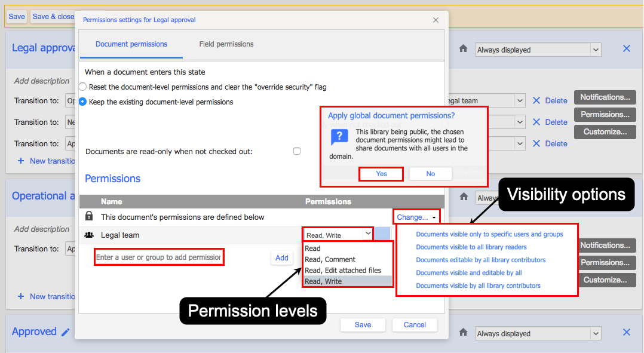Switch to Field permissions tab

pyautogui.click(x=226, y=44)
